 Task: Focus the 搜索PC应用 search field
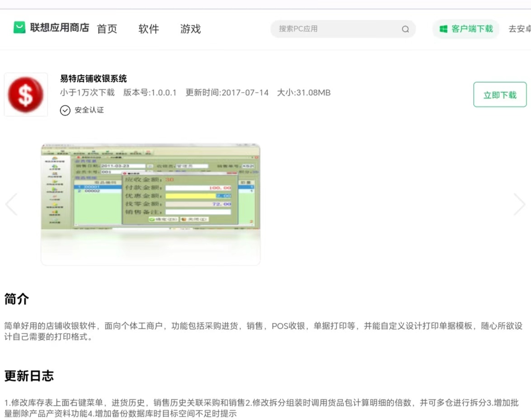tap(343, 29)
